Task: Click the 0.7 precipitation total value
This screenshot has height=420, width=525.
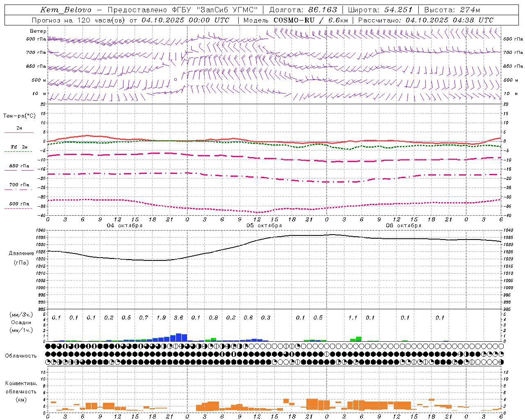Action: tap(144, 317)
